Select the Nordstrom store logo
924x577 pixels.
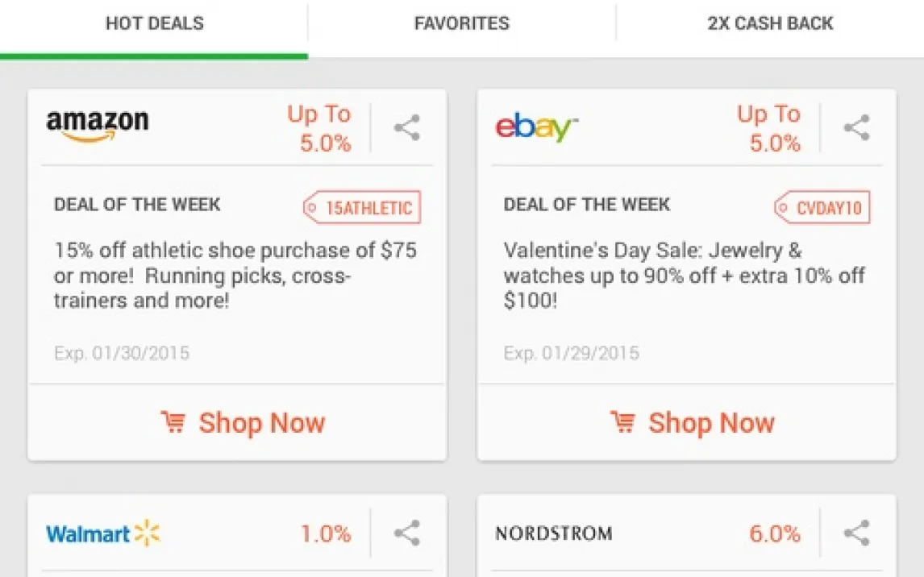pos(554,533)
